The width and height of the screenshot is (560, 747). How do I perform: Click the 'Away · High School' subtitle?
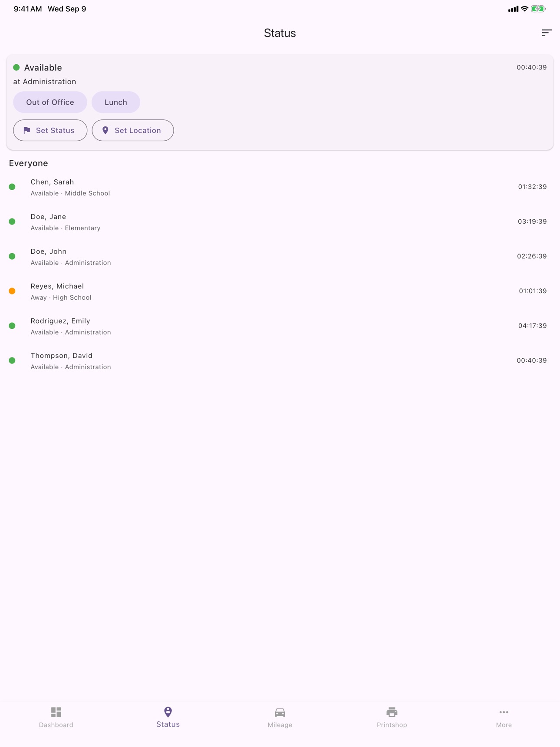click(x=61, y=297)
